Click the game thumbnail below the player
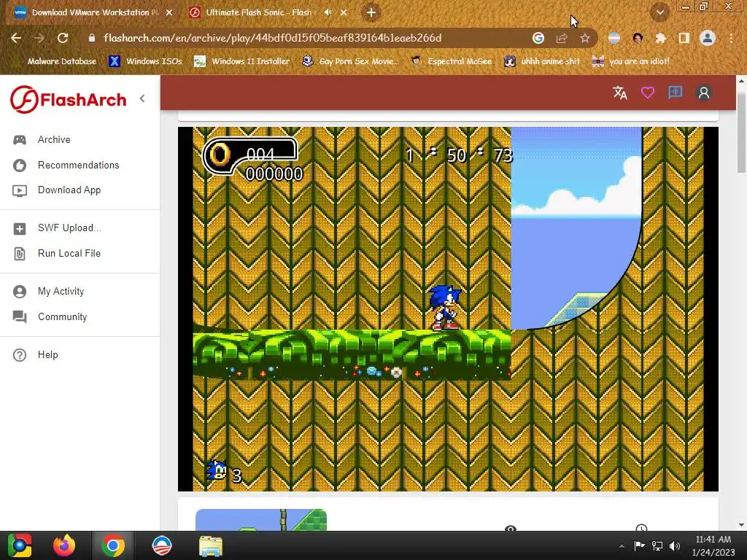The height and width of the screenshot is (560, 747). click(x=261, y=519)
